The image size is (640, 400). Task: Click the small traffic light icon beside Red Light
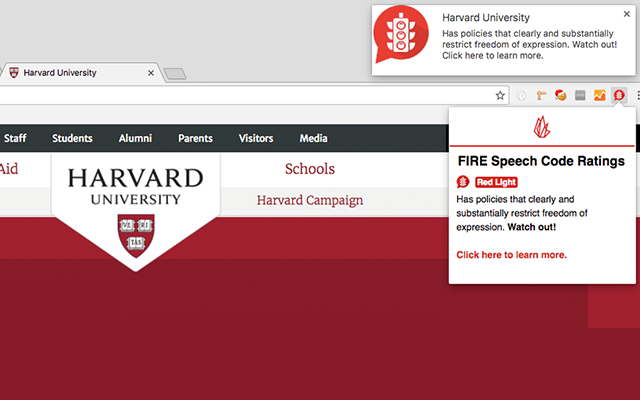[x=463, y=182]
